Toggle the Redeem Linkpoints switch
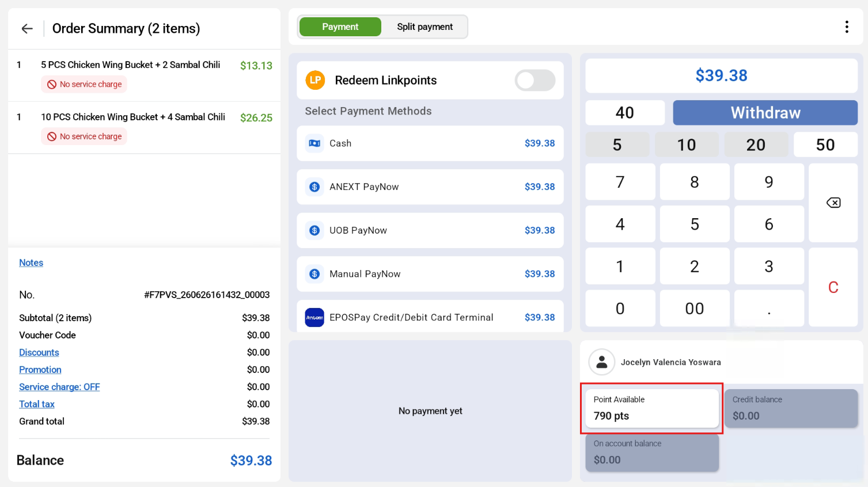 (535, 81)
